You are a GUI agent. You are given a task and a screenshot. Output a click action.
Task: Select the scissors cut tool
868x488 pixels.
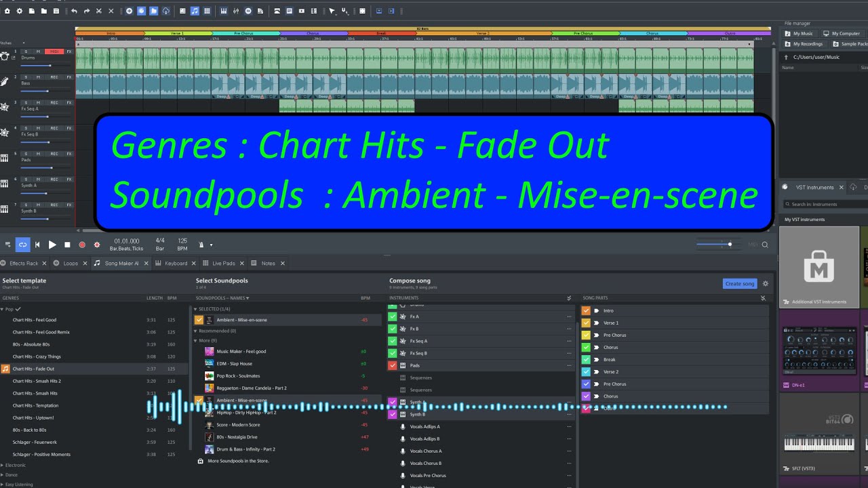tap(99, 11)
